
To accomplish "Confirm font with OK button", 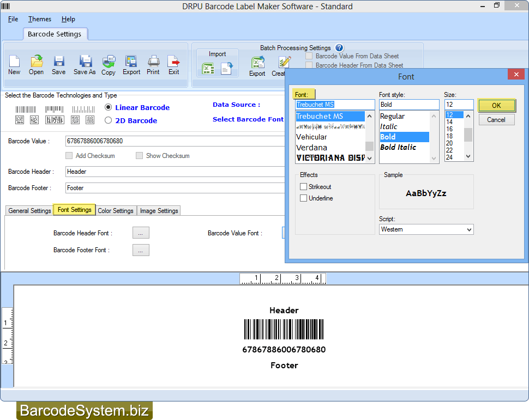I will coord(496,106).
